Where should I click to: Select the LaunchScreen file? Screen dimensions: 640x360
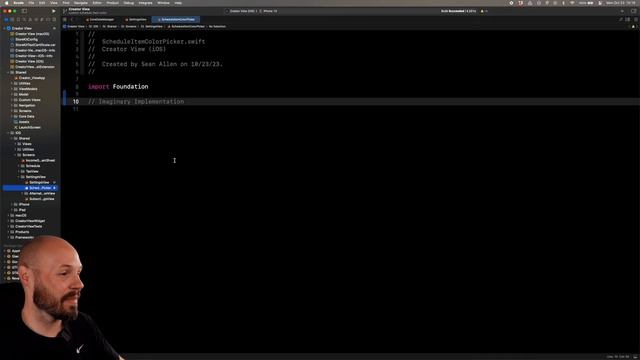coord(27,127)
